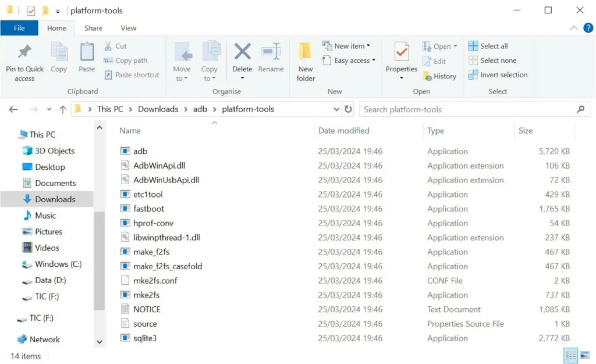Go back with the left arrow
This screenshot has width=596, height=364.
(13, 110)
